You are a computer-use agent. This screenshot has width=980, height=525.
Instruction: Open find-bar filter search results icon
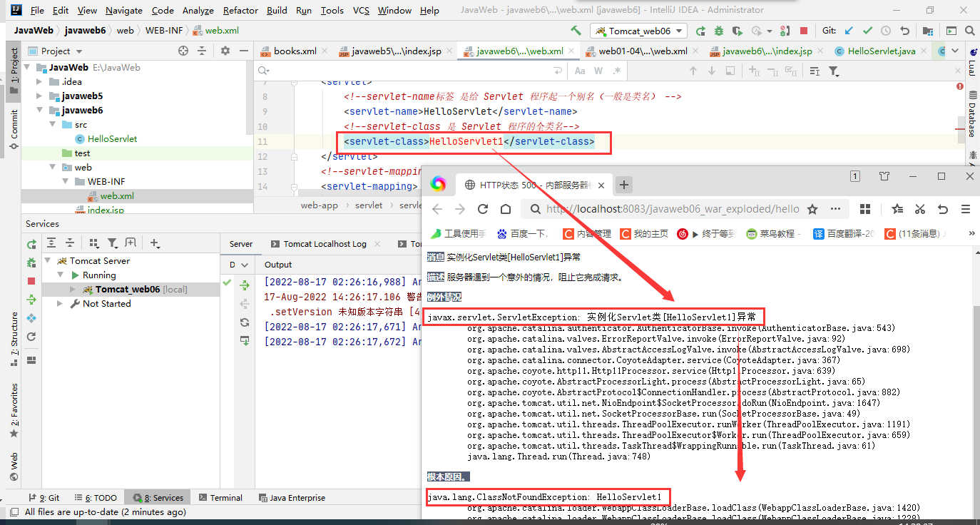[x=834, y=71]
